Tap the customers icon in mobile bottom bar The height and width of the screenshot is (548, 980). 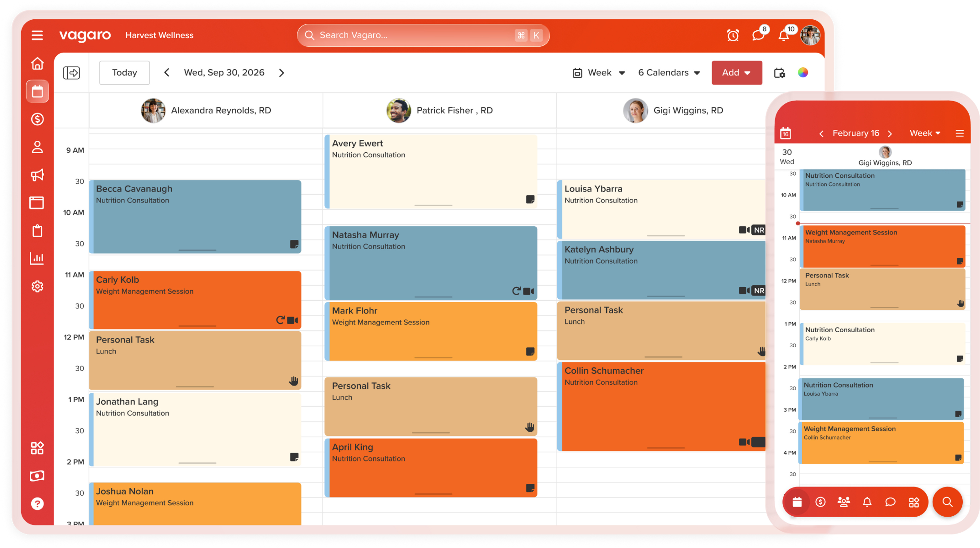843,502
